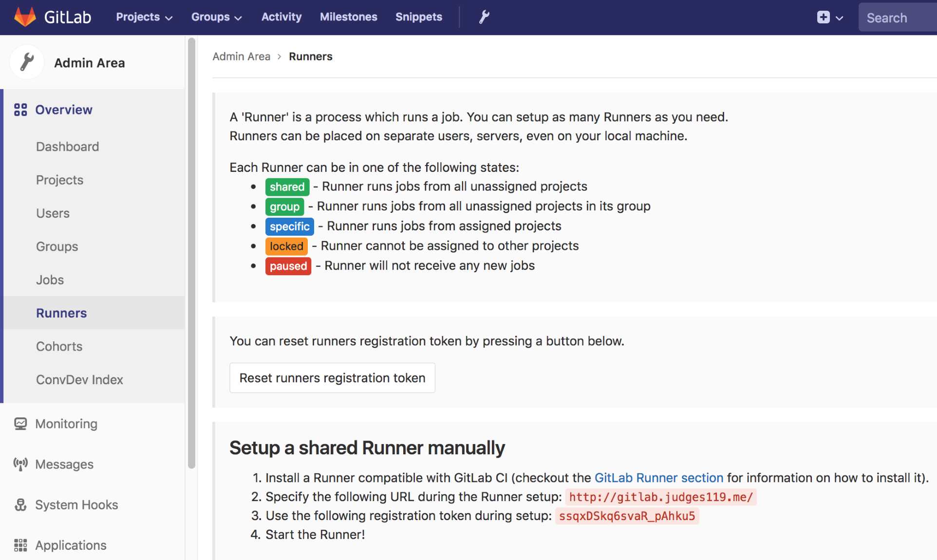Open the GitLab Runner section link
The width and height of the screenshot is (937, 560).
658,478
